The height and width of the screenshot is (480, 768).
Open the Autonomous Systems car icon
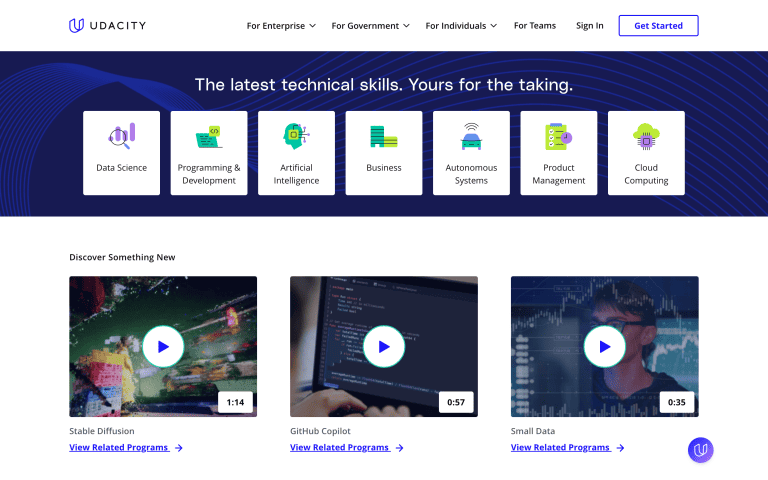click(x=471, y=136)
